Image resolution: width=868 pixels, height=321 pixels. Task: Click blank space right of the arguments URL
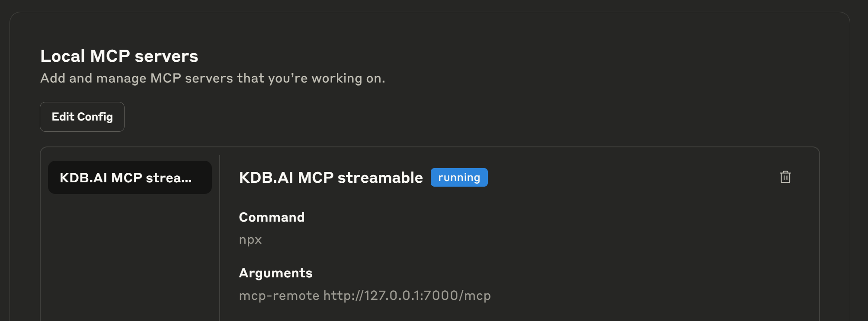point(649,296)
